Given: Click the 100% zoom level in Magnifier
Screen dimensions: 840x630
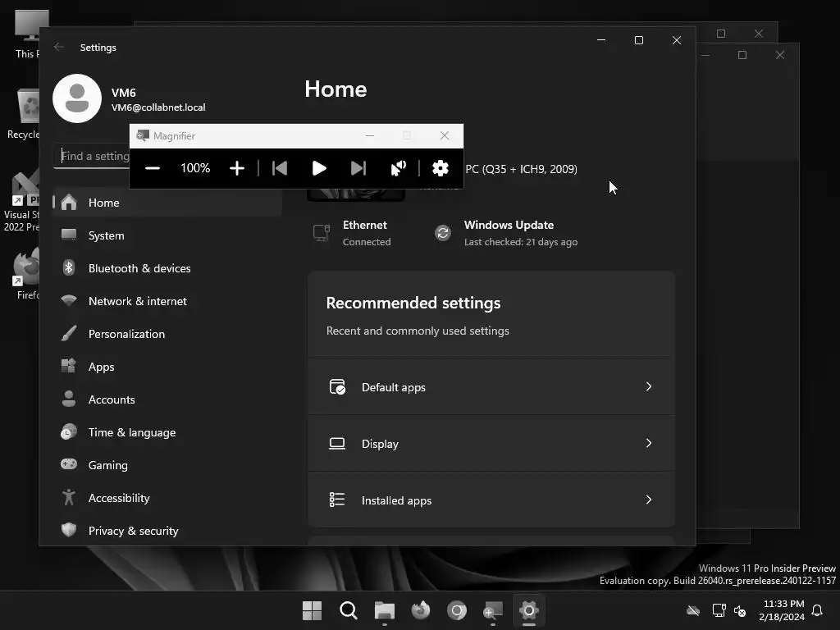Looking at the screenshot, I should point(195,168).
